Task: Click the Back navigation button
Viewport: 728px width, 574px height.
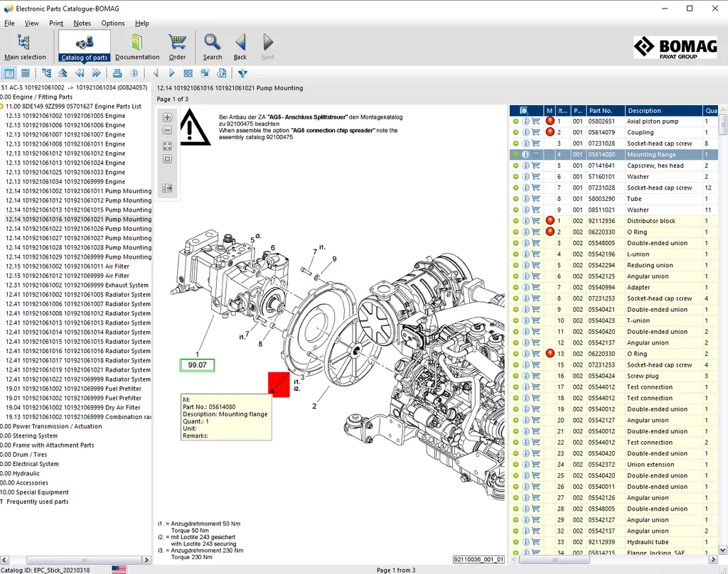Action: click(x=240, y=47)
